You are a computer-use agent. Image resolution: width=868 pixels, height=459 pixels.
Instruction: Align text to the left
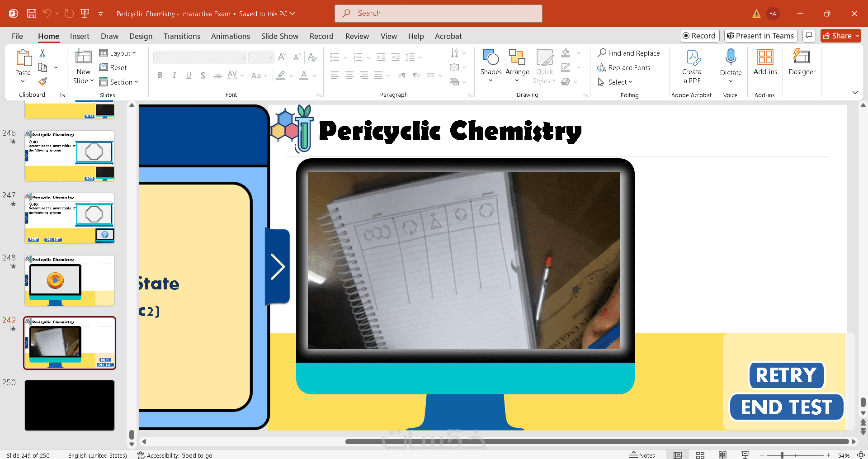pos(335,76)
